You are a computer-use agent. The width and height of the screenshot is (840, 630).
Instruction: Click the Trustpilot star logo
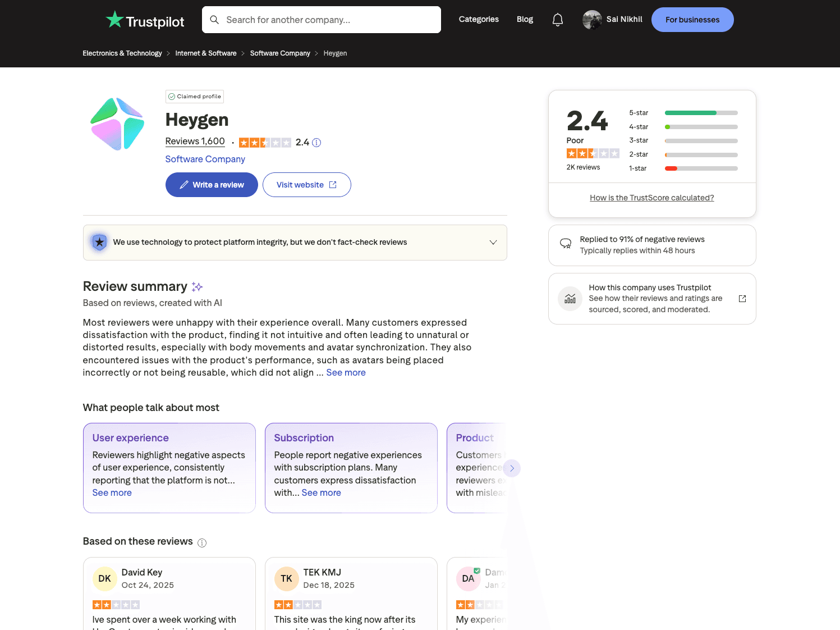point(114,19)
